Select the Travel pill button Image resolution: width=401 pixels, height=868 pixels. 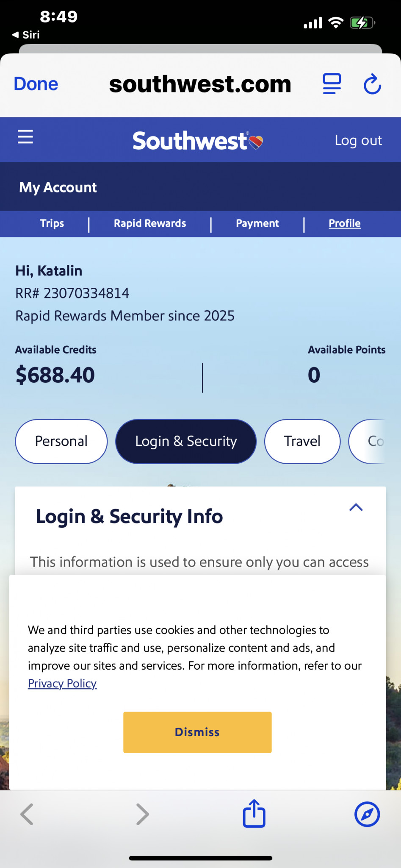tap(302, 441)
